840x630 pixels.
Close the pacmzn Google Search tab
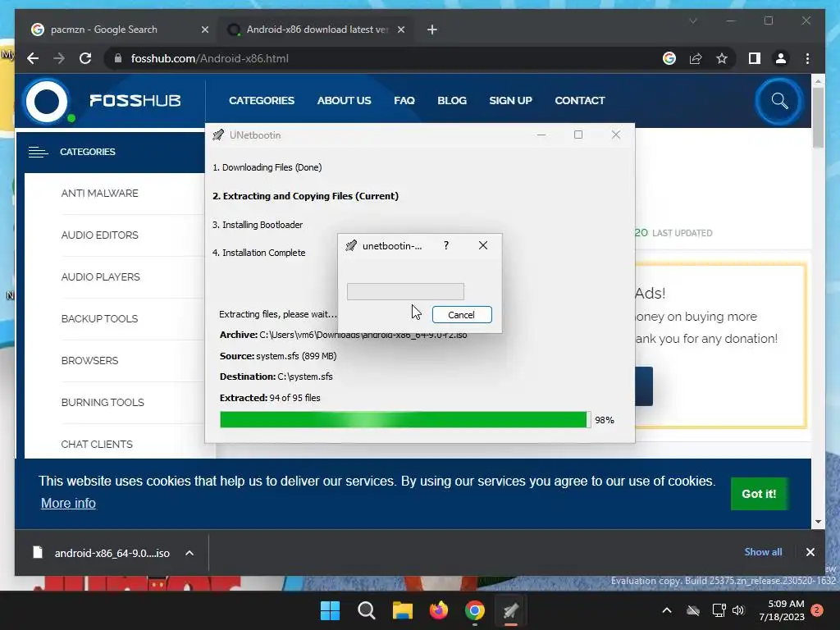(x=204, y=30)
